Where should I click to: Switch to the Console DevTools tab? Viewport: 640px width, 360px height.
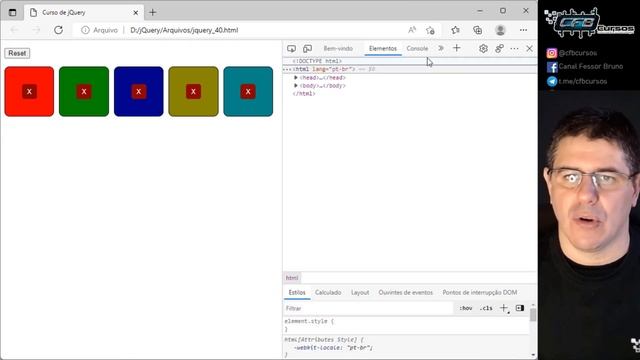point(417,49)
